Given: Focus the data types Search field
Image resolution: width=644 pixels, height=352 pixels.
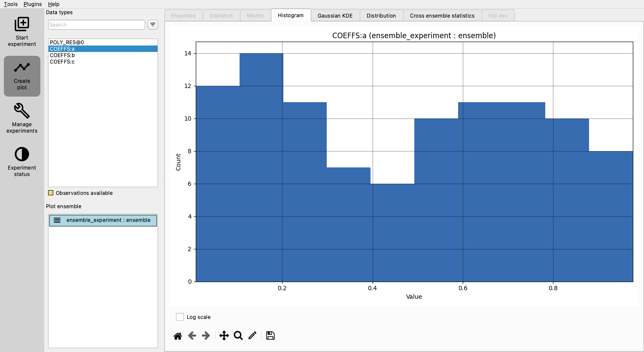Looking at the screenshot, I should (x=97, y=25).
